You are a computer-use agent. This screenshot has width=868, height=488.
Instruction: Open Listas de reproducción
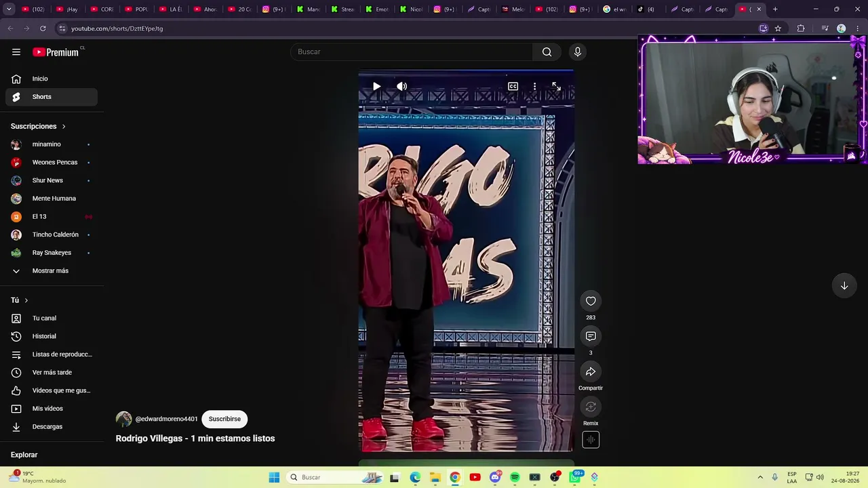click(x=52, y=354)
